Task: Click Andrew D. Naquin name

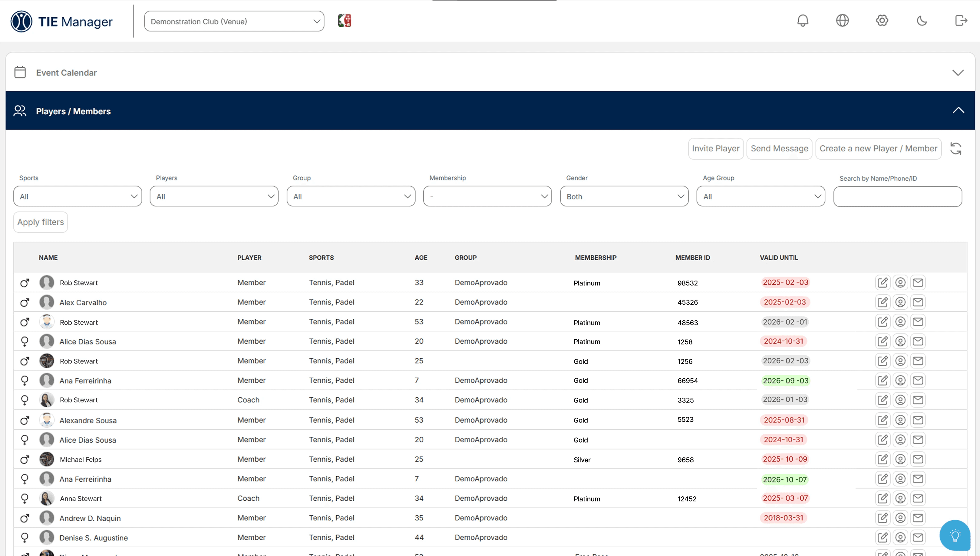Action: coord(90,518)
